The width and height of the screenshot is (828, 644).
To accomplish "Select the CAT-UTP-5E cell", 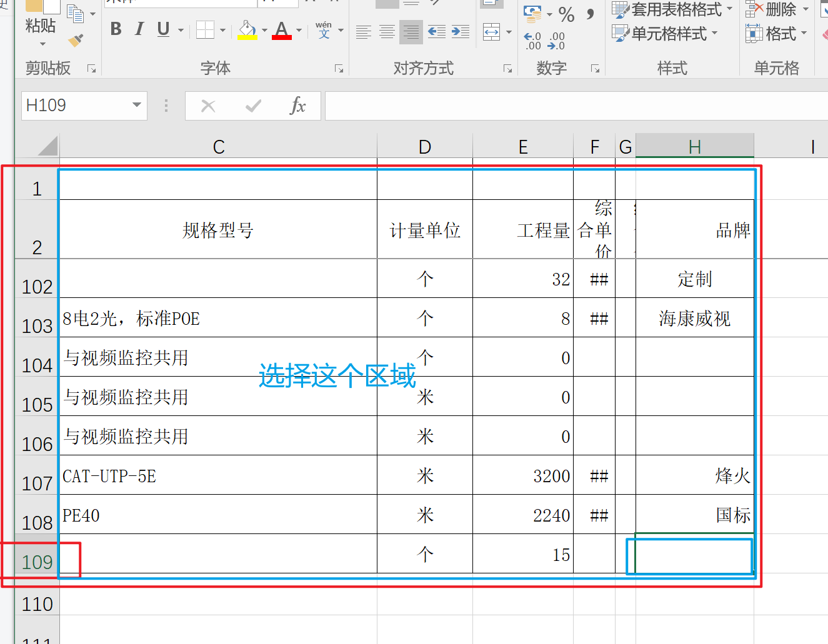I will (218, 475).
